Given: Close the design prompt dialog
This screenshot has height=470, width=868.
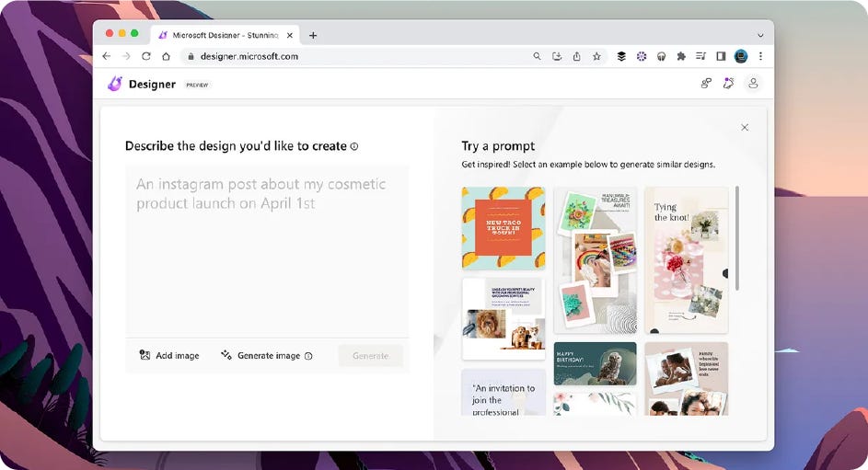Looking at the screenshot, I should pos(745,127).
